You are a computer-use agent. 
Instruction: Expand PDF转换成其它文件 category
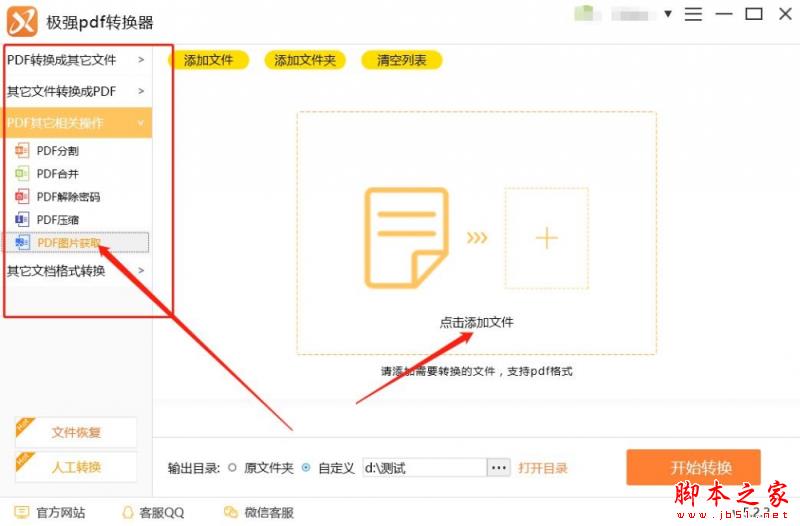pyautogui.click(x=77, y=60)
